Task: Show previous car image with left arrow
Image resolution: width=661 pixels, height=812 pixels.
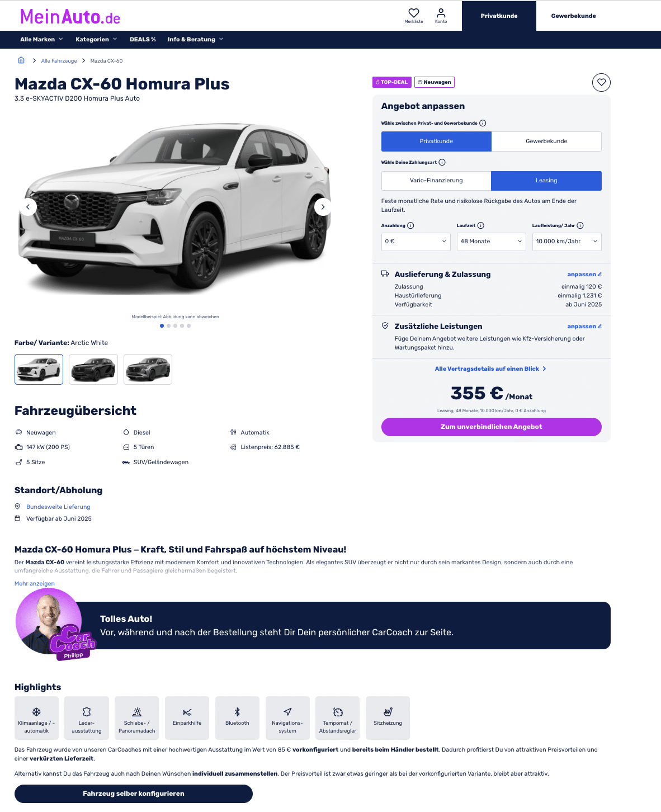Action: [x=28, y=207]
